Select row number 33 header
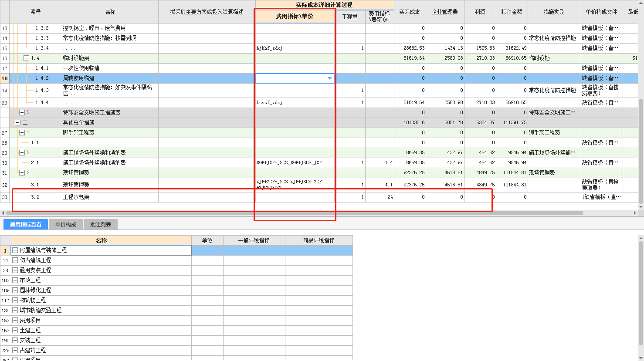This screenshot has width=644, height=361. click(5, 197)
